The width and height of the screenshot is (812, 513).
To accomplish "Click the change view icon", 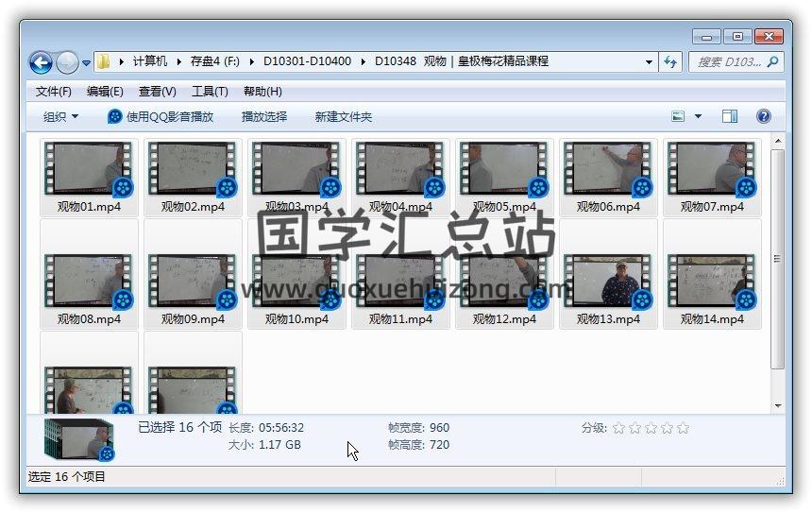I will point(678,116).
